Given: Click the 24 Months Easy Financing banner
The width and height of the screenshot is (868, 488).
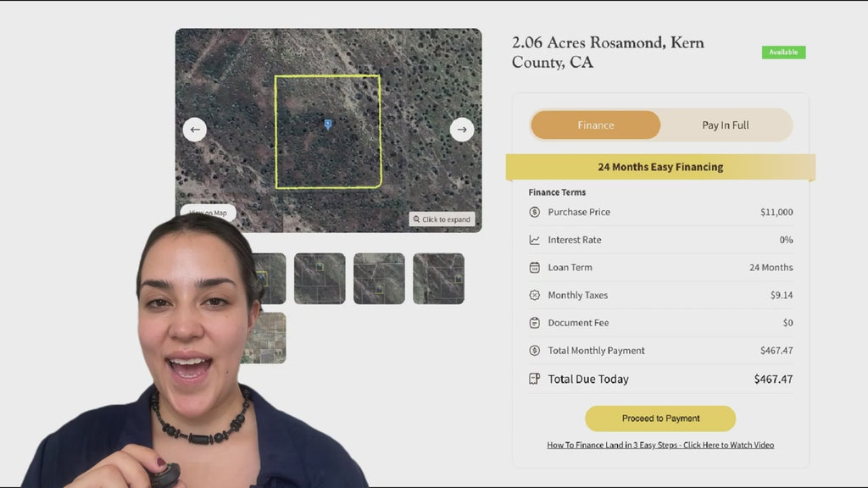Looking at the screenshot, I should coord(660,167).
